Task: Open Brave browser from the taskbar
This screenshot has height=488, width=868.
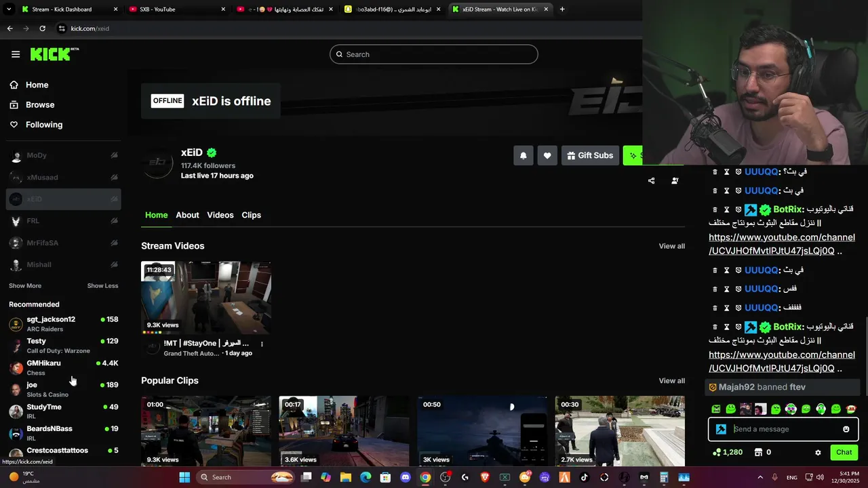Action: (x=485, y=477)
